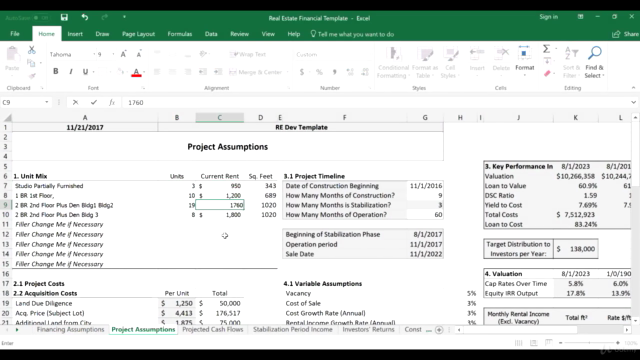Viewport: 640px width, 360px height.
Task: Switch to the View ribbon tab
Action: point(268,34)
